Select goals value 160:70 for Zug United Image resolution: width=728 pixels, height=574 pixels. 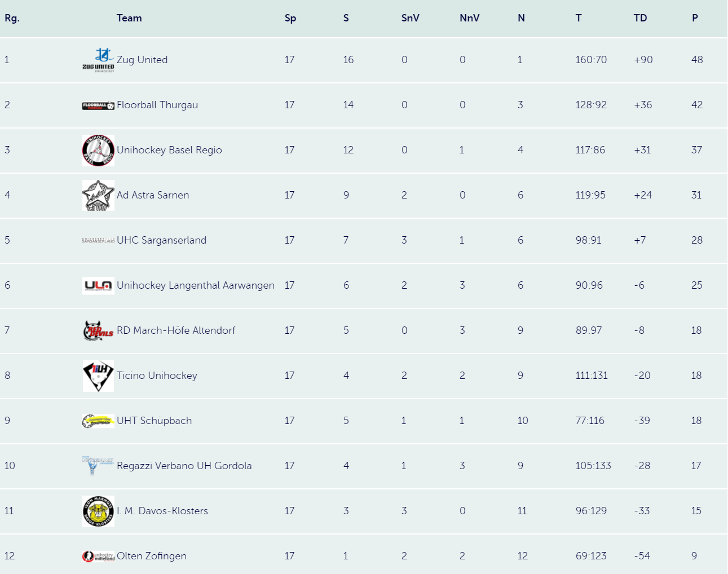[591, 60]
